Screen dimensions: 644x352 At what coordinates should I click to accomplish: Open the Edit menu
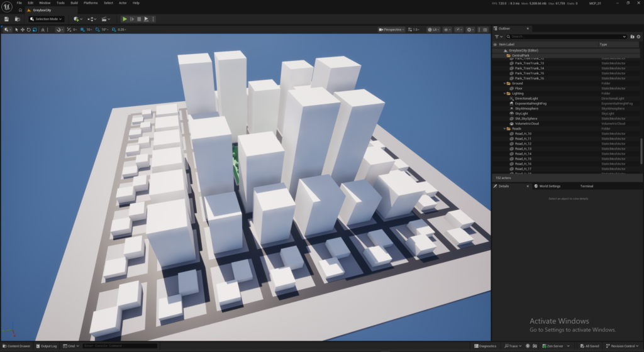tap(30, 3)
